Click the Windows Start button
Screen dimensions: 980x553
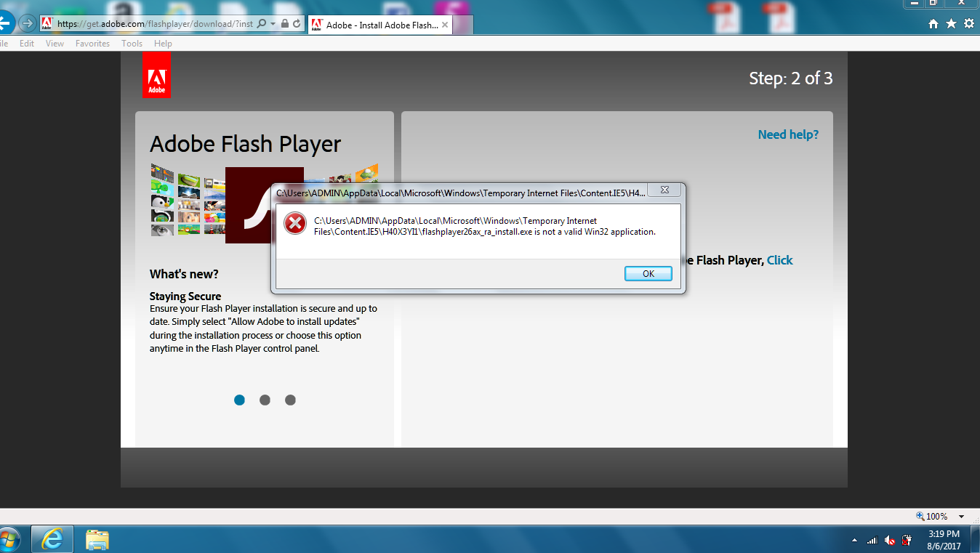[9, 540]
